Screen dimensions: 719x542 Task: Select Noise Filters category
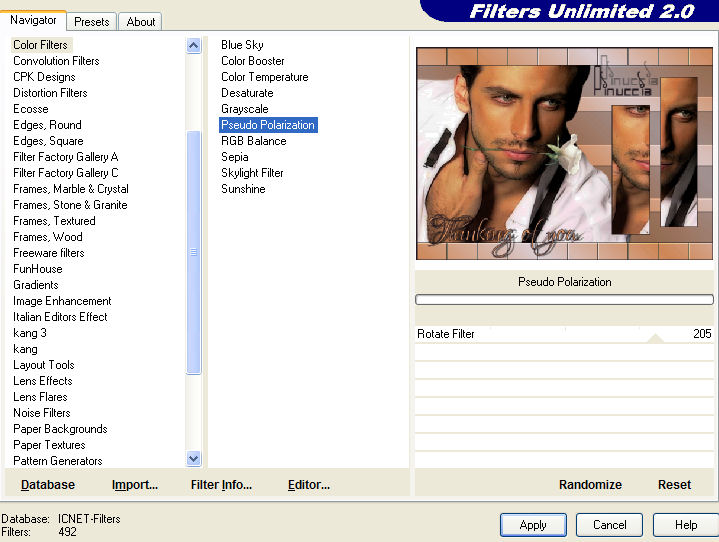click(42, 413)
